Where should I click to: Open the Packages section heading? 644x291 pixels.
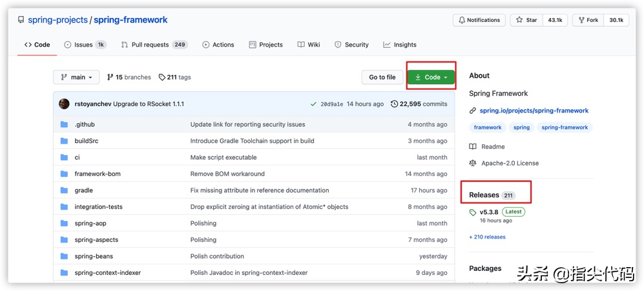(485, 268)
